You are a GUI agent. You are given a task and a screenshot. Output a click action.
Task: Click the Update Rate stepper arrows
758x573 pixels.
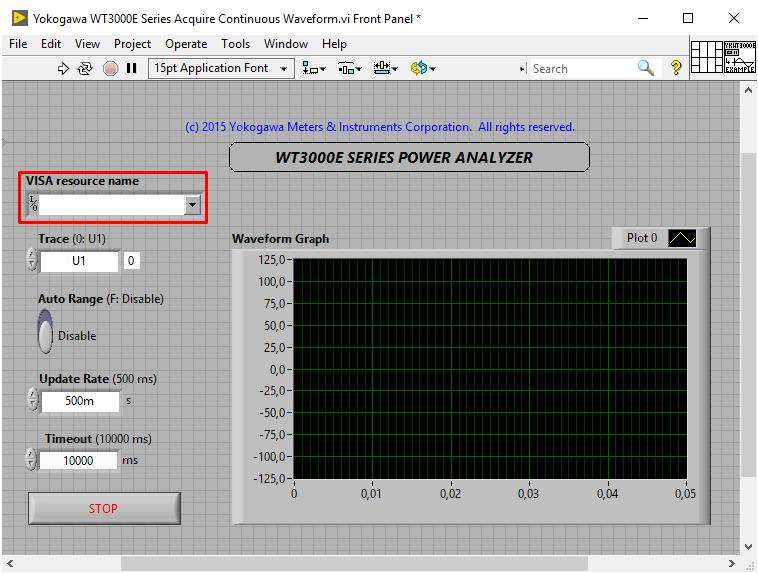(33, 401)
